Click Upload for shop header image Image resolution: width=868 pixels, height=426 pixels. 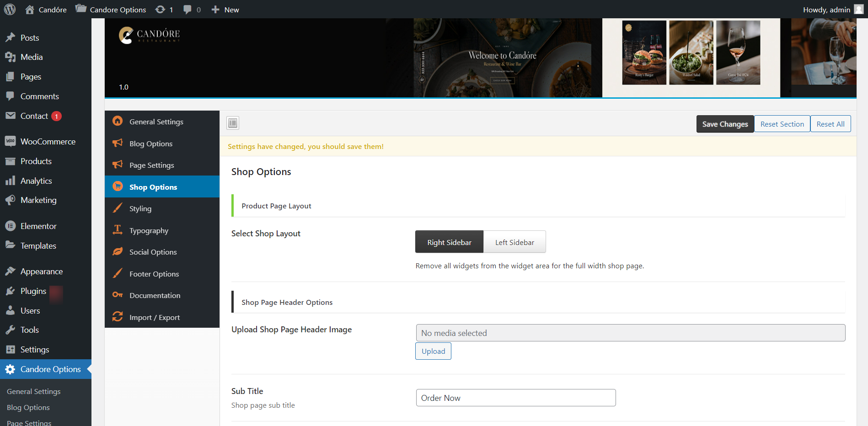[433, 351]
